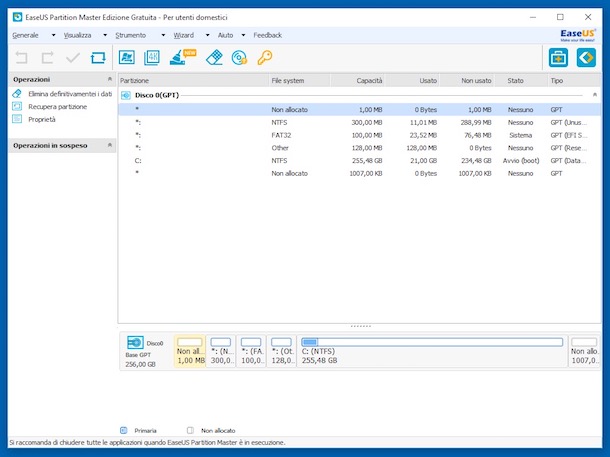610x457 pixels.
Task: Select the *: (N.. 300,0 block in disk map
Action: click(x=221, y=351)
